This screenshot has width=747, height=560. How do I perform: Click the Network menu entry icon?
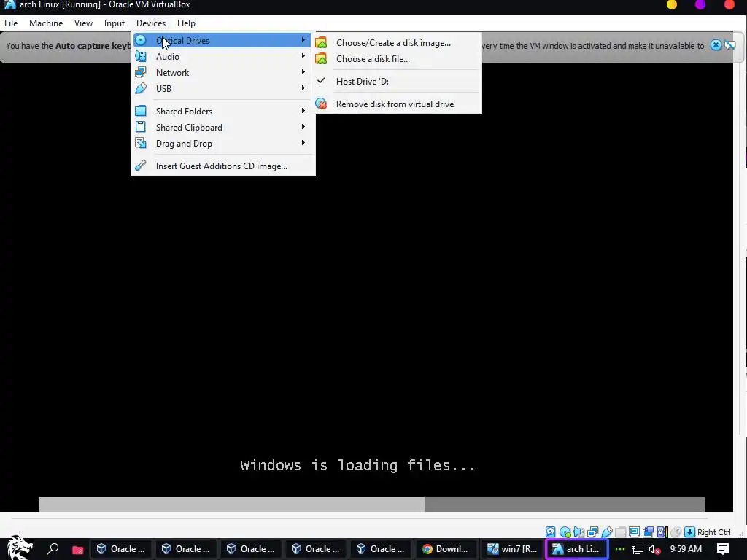tap(141, 72)
